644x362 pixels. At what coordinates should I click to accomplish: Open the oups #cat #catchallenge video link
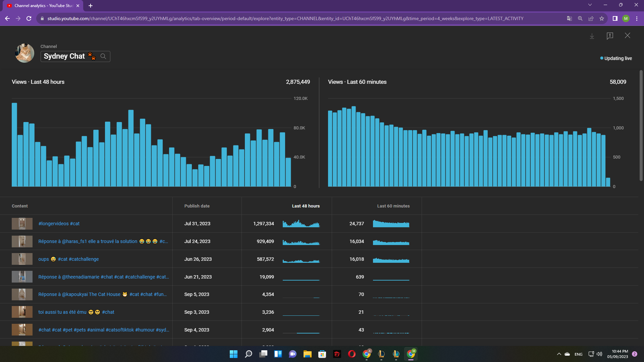(x=68, y=259)
